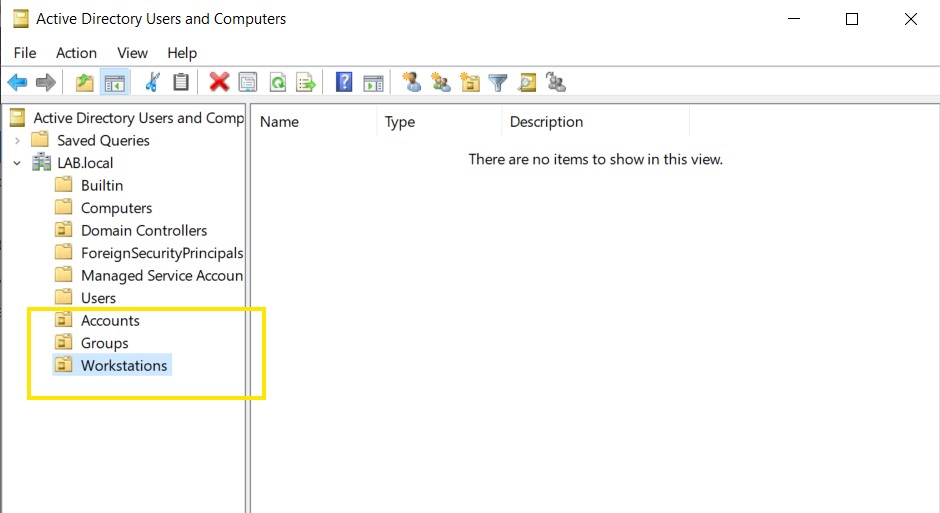The image size is (940, 513).
Task: Click the Find objects toolbar icon
Action: [527, 82]
